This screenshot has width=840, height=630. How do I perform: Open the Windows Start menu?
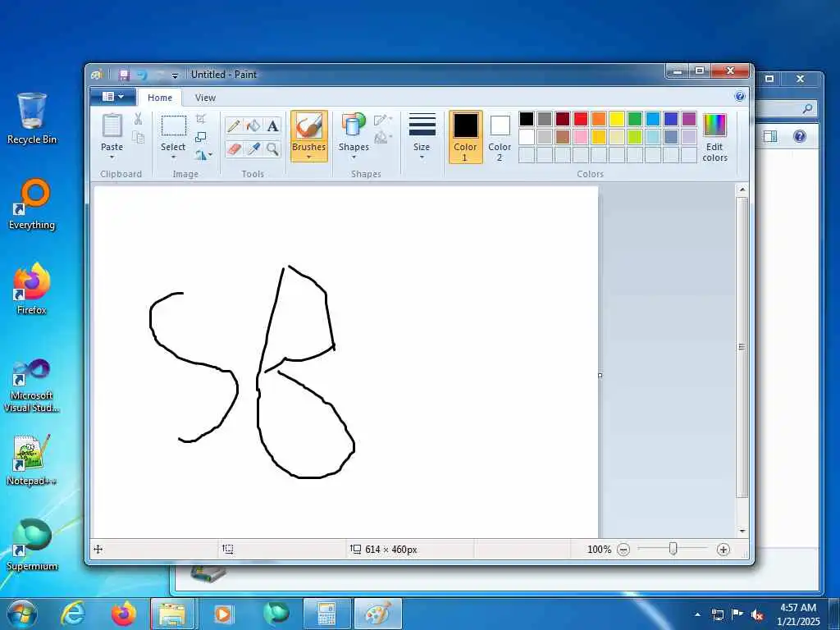(22, 614)
